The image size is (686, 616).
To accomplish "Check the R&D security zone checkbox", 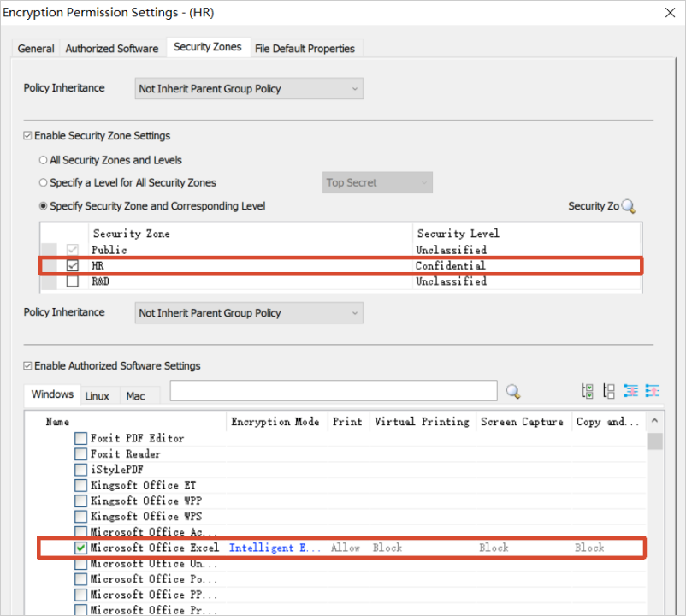I will (x=73, y=281).
